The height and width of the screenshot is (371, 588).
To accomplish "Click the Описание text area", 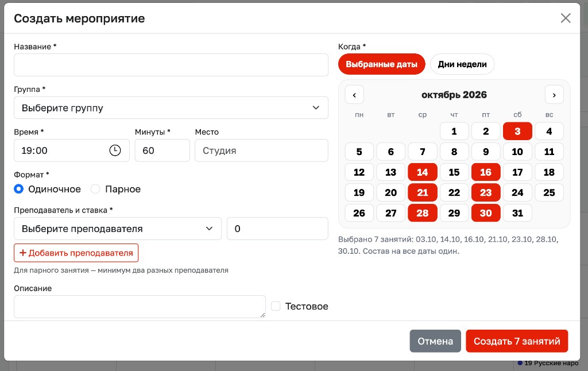I will click(x=140, y=307).
